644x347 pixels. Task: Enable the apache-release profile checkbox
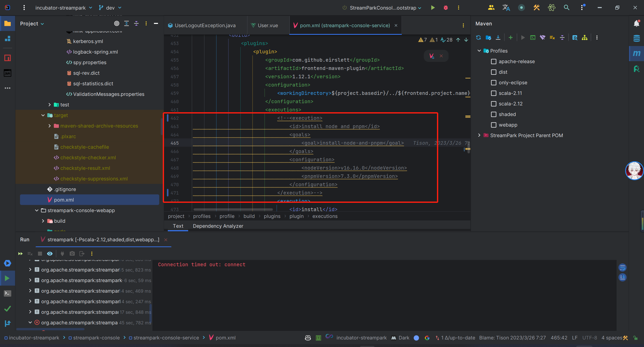coord(494,61)
